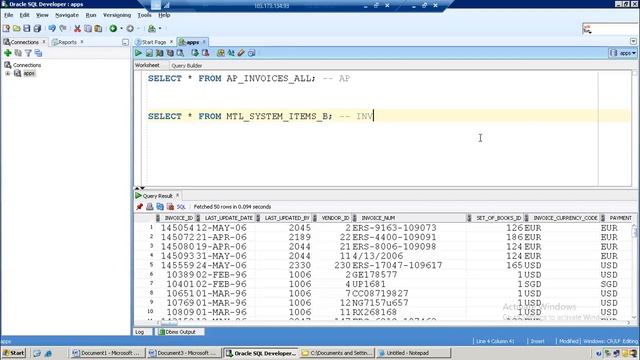Open the Navigate menu
The height and width of the screenshot is (360, 640).
click(x=67, y=15)
